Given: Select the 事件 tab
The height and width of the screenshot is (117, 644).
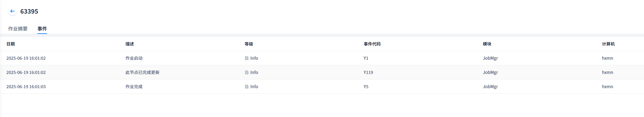Looking at the screenshot, I should pyautogui.click(x=42, y=29).
